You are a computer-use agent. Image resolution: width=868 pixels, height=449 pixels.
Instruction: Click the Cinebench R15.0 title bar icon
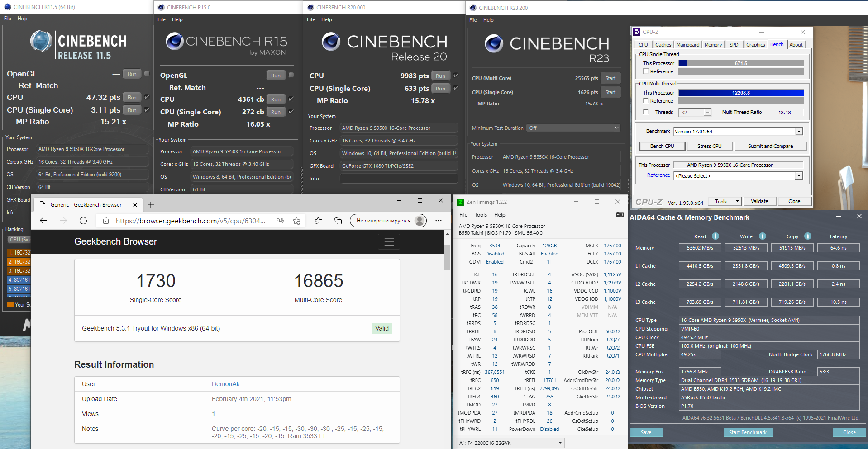click(x=161, y=7)
